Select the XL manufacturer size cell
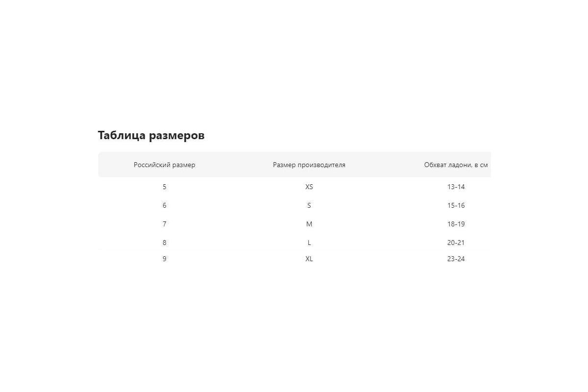 click(309, 259)
